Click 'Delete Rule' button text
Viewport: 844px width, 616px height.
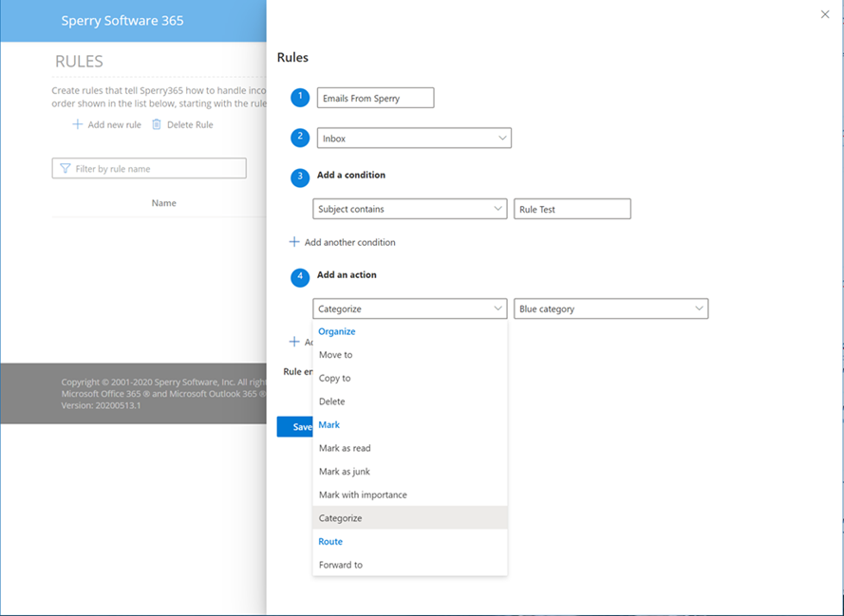click(x=190, y=125)
